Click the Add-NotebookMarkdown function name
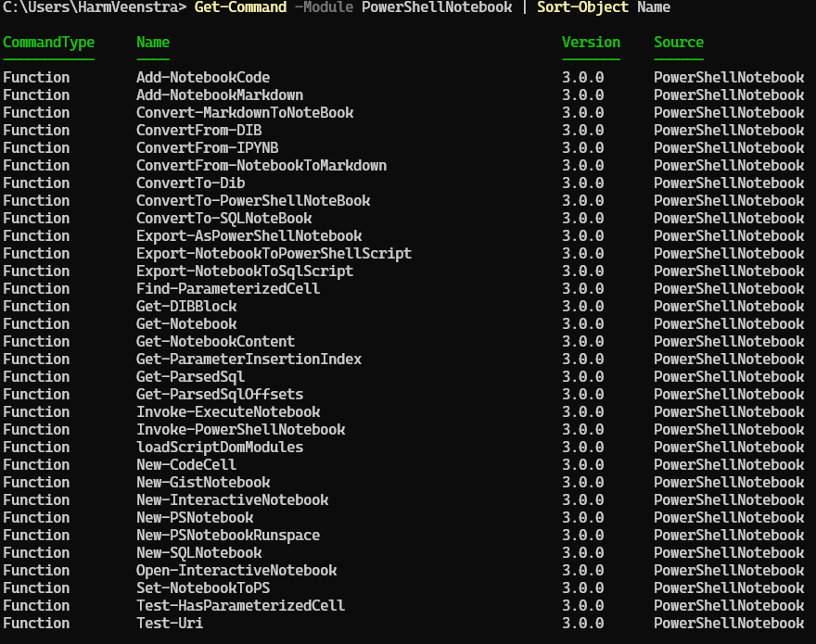Viewport: 816px width, 644px height. point(220,95)
